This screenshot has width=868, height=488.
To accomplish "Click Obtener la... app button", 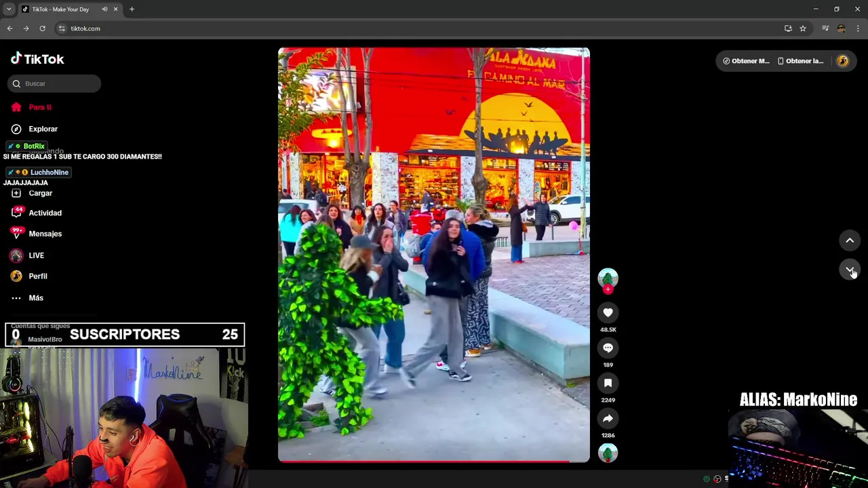I will [x=800, y=61].
